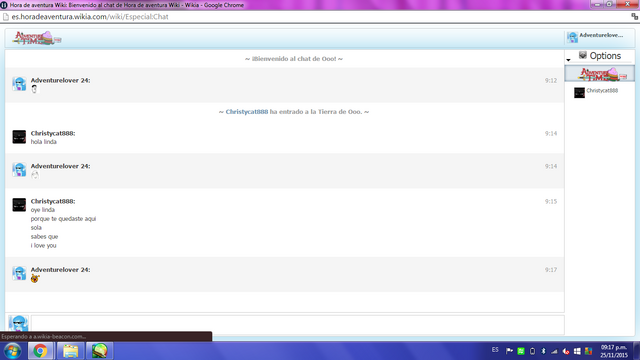Click the green square tray icon
This screenshot has width=640, height=360.
click(x=521, y=351)
